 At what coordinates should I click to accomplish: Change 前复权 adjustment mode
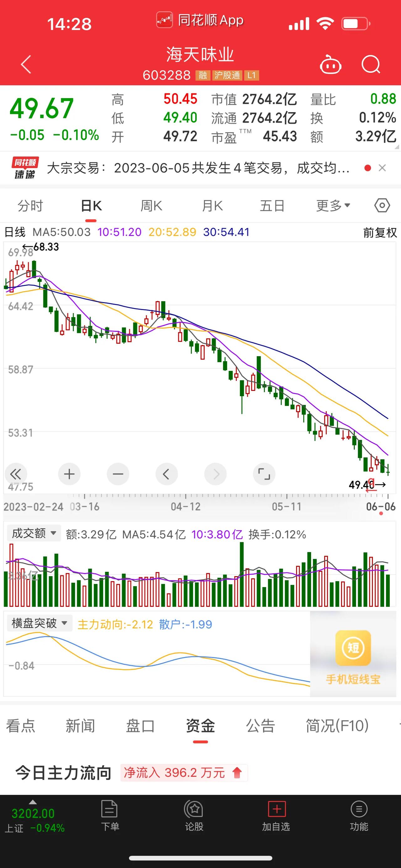(x=380, y=233)
